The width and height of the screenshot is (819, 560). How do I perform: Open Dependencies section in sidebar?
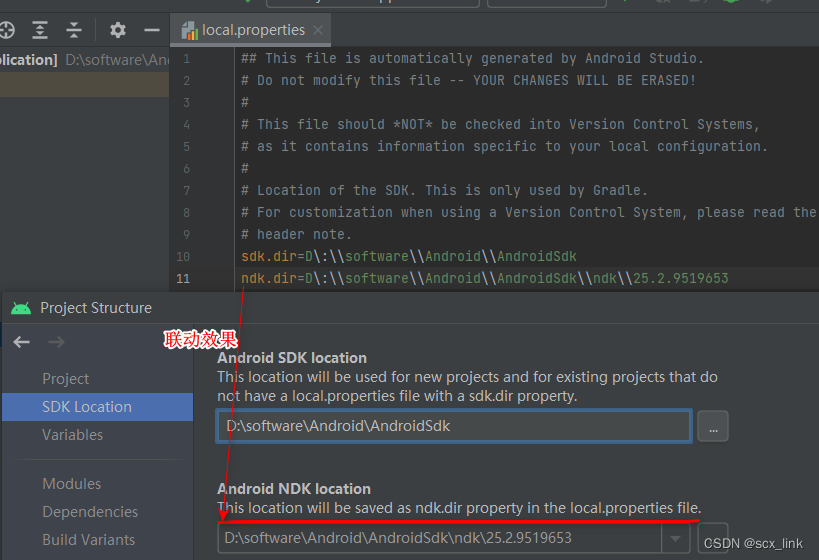click(x=90, y=512)
